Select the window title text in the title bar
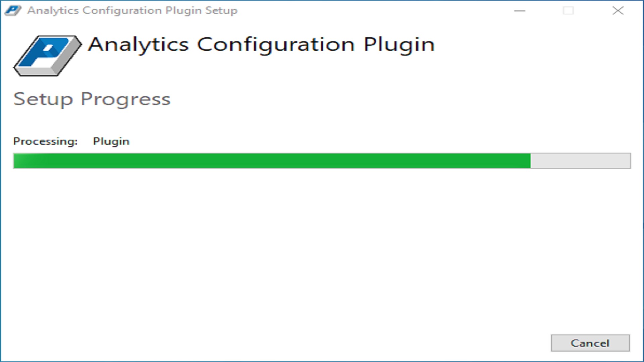 132,10
